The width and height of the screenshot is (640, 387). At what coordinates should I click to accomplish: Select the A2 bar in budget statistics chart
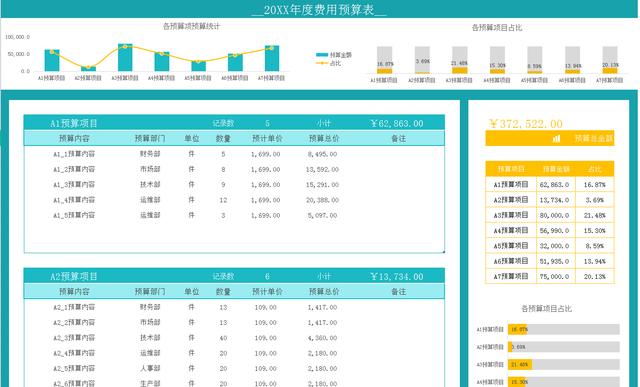(x=88, y=69)
